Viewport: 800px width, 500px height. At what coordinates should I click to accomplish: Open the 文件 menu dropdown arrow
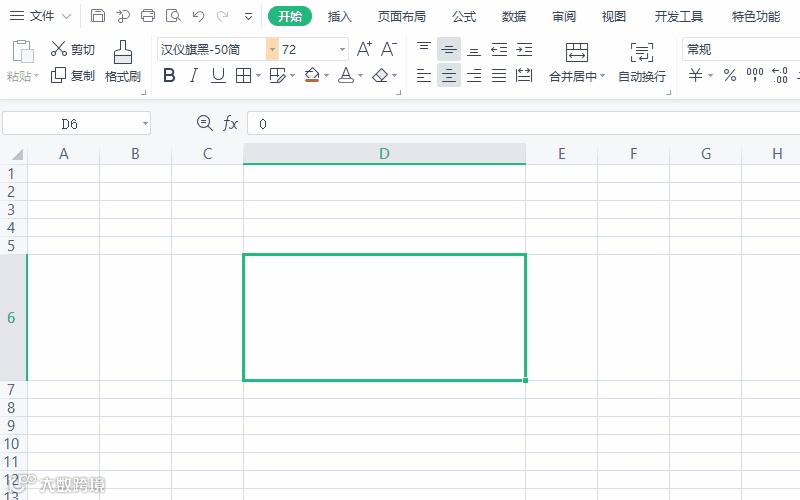[x=66, y=16]
